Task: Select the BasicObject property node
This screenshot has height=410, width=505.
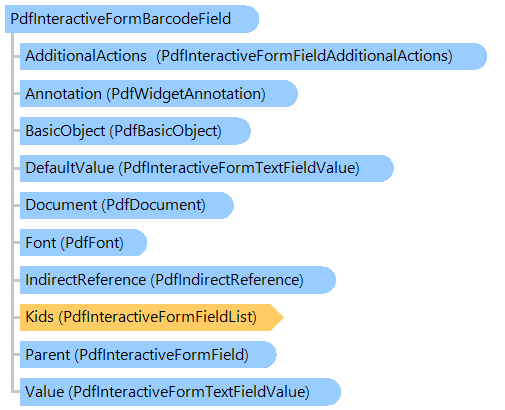Action: pyautogui.click(x=135, y=131)
